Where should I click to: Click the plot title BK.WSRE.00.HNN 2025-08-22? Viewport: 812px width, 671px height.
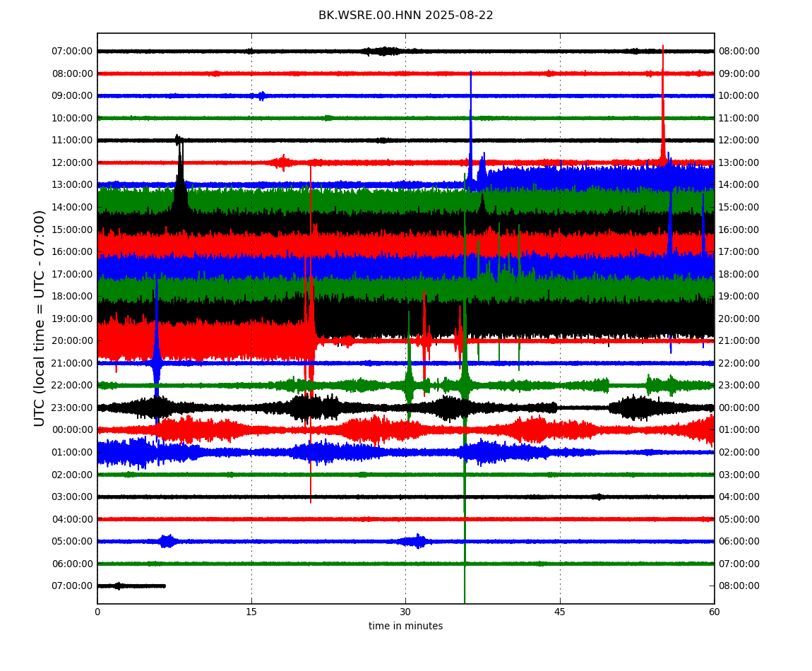click(x=405, y=16)
